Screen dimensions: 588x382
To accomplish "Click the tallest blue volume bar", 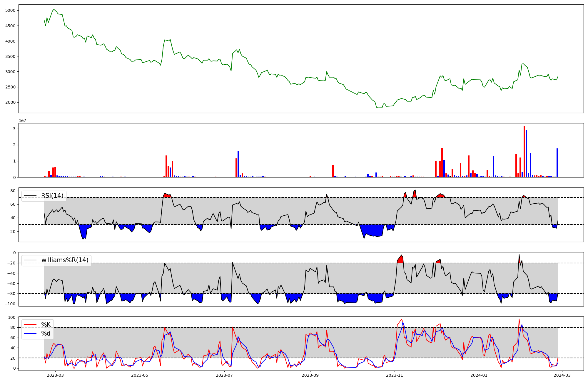I will [526, 153].
